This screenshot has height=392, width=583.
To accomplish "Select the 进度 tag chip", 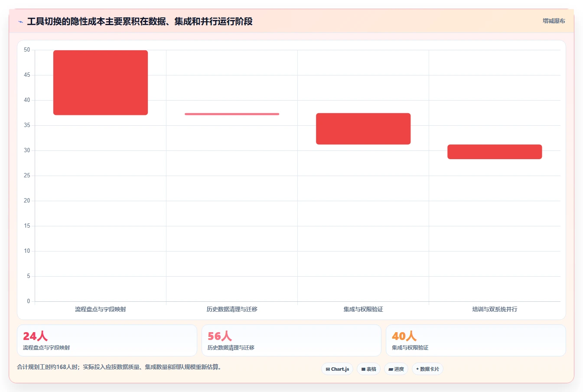I will [396, 369].
